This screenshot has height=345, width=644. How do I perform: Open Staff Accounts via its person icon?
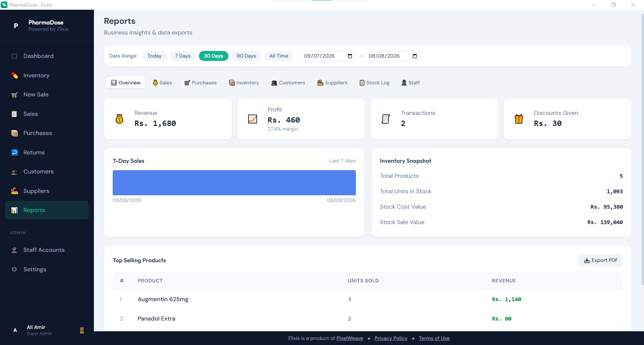click(x=14, y=250)
